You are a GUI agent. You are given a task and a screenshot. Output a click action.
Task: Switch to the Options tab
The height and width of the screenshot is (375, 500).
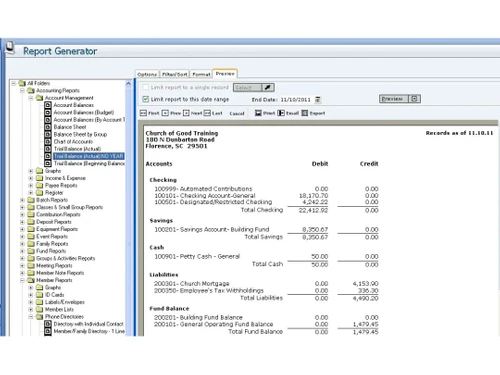[x=147, y=74]
